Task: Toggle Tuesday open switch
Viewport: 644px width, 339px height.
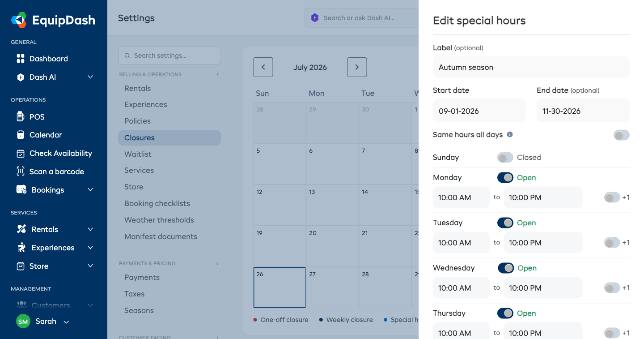Action: 505,223
